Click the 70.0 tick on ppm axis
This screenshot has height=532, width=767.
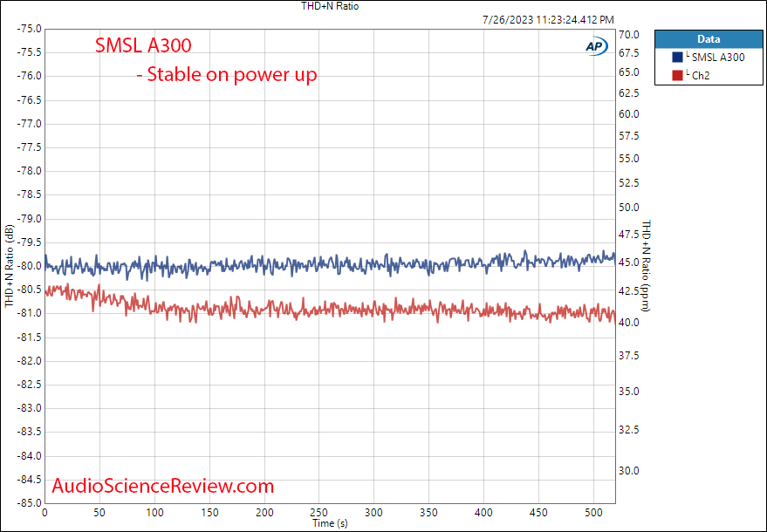click(x=628, y=35)
